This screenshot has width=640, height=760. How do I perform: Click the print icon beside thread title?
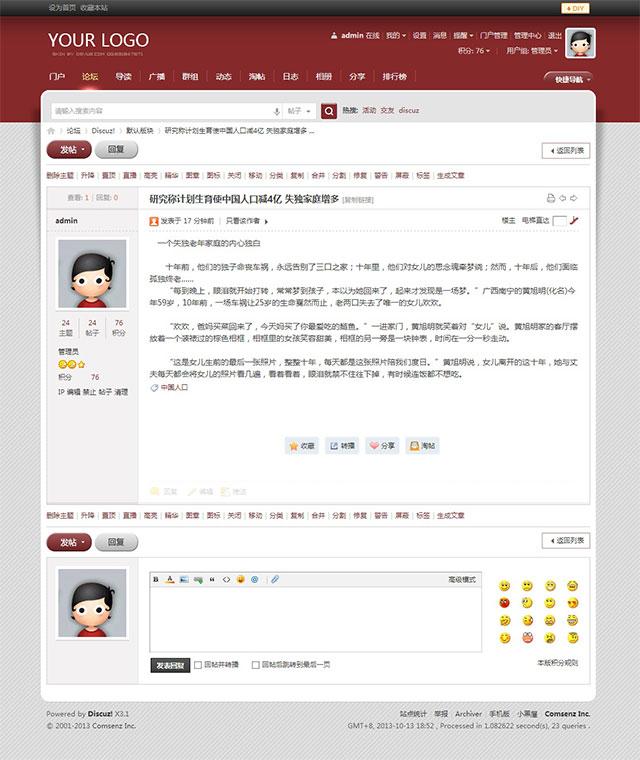pyautogui.click(x=550, y=199)
